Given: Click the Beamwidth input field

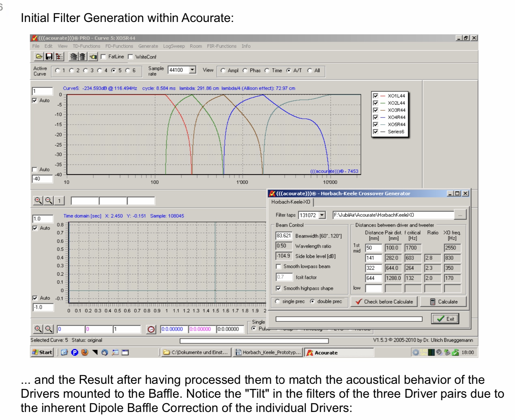Looking at the screenshot, I should point(284,236).
